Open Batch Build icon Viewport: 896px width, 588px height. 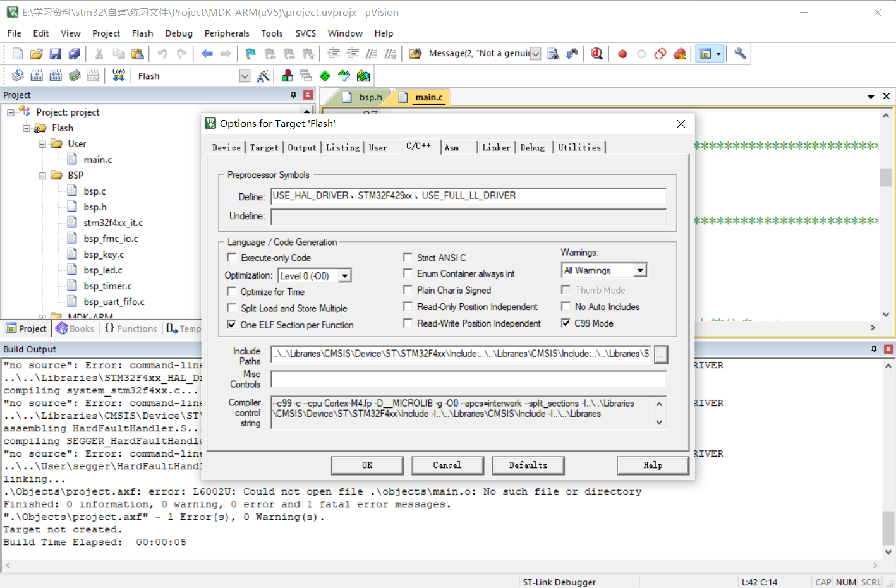[x=75, y=76]
